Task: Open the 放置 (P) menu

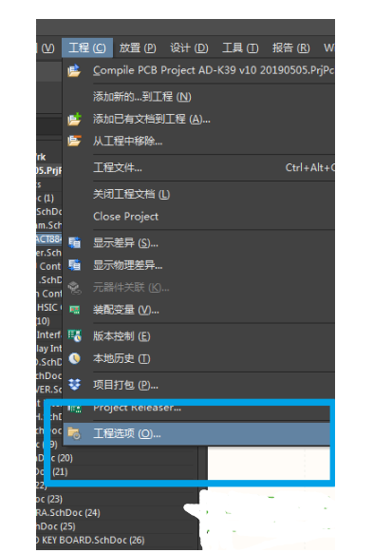Action: click(138, 48)
